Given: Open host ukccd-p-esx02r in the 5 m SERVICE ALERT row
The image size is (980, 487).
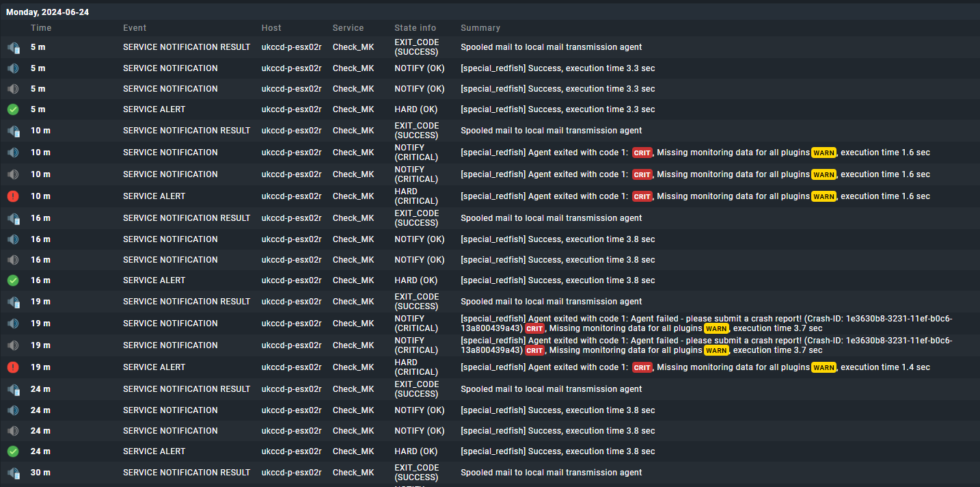Looking at the screenshot, I should click(x=291, y=109).
